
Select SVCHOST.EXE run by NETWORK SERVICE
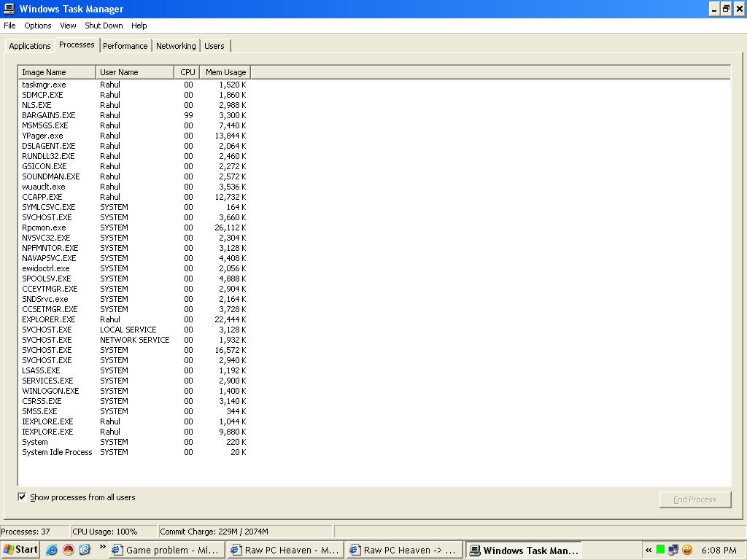pyautogui.click(x=134, y=340)
